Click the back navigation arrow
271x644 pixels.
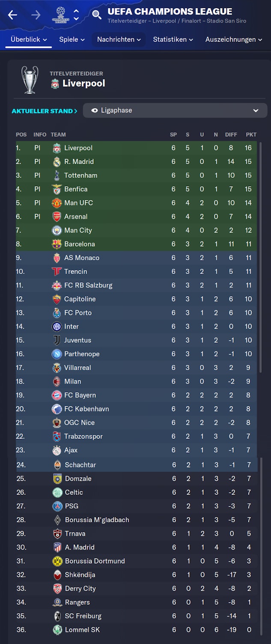12,15
